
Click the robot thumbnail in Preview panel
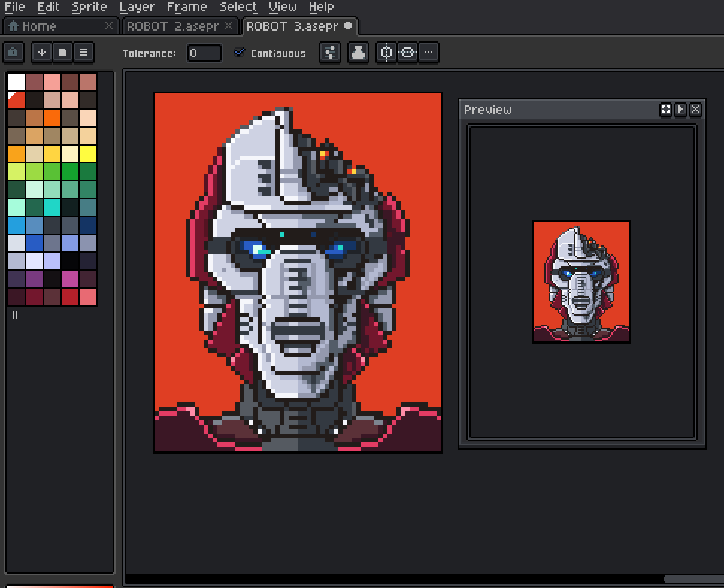click(581, 282)
